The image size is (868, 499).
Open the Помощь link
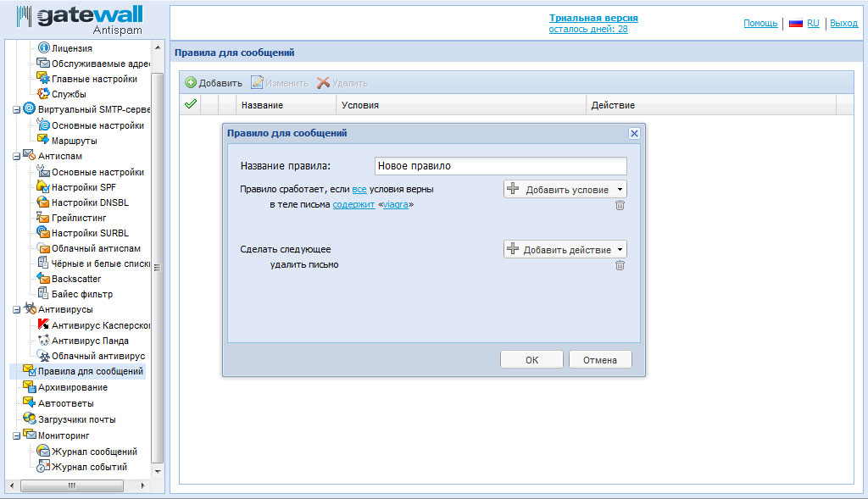(760, 23)
